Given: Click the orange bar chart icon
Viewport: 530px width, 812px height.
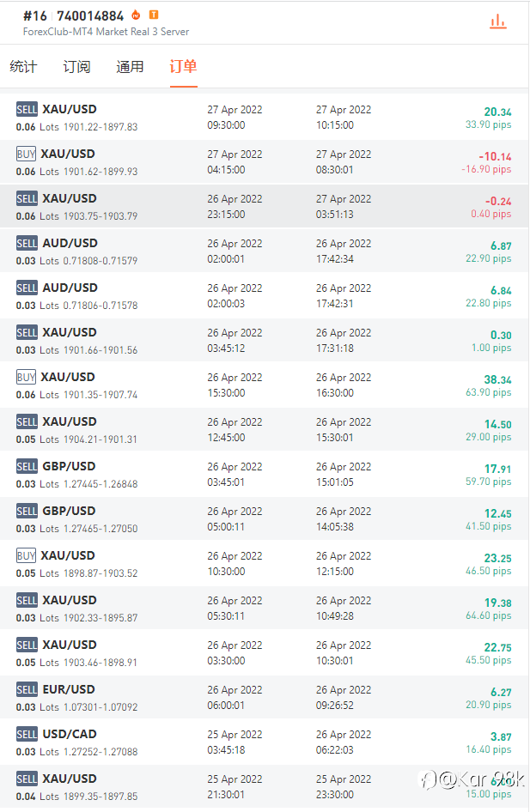Looking at the screenshot, I should (497, 21).
